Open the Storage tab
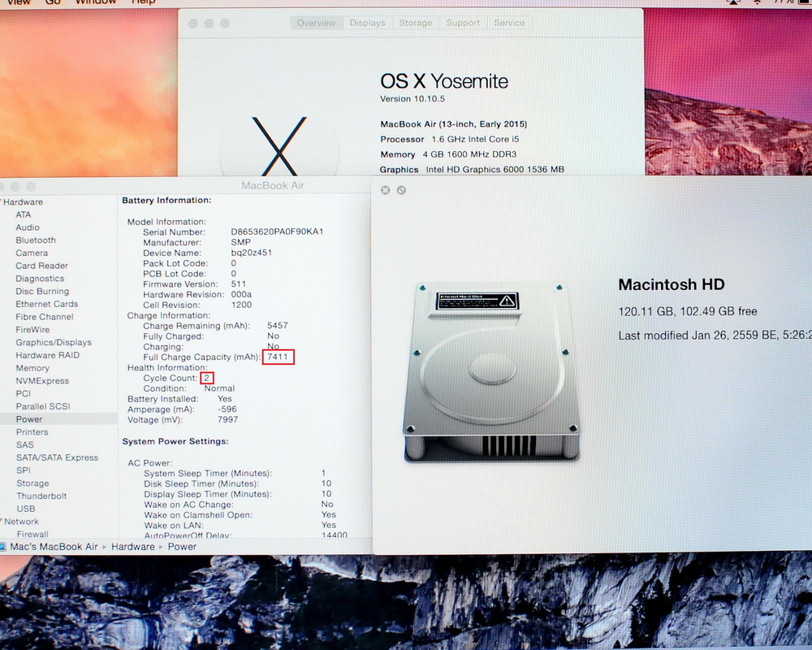 click(415, 23)
